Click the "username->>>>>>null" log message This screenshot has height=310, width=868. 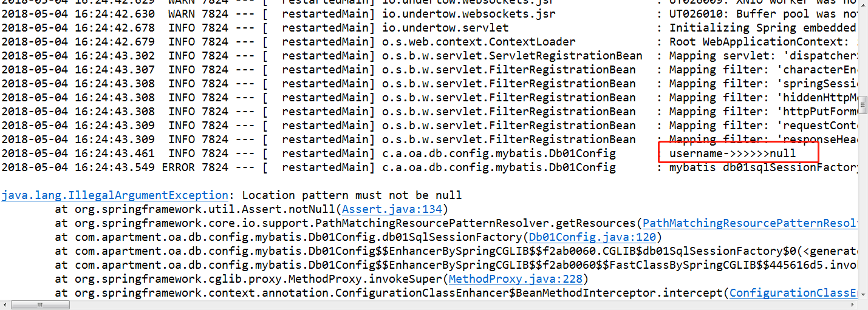coord(732,153)
